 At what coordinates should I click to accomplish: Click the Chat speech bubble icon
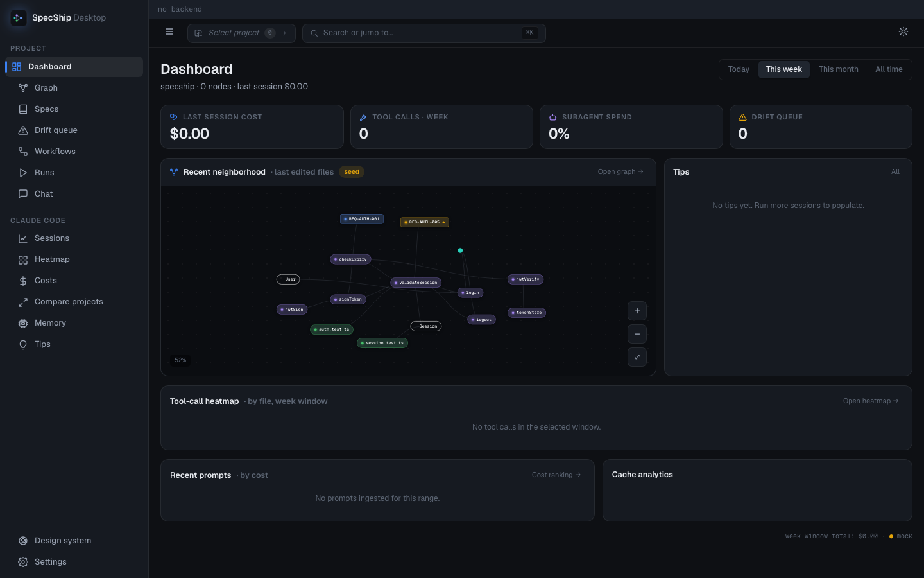coord(23,194)
